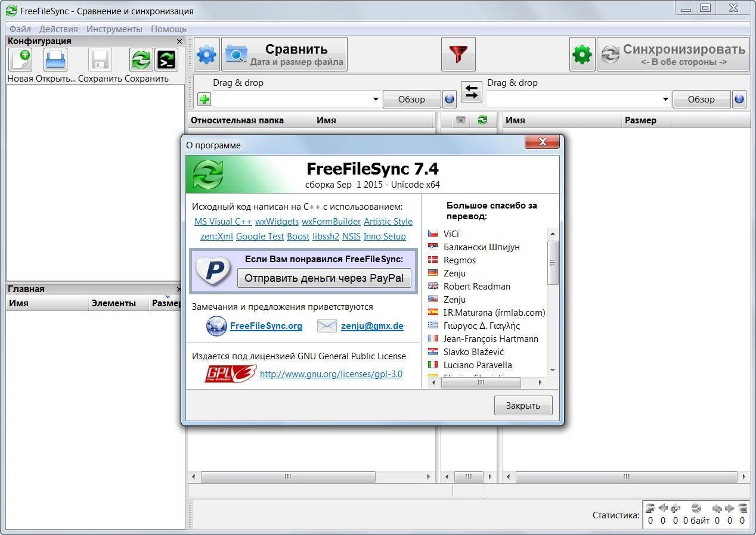Click the email envelope icon
Viewport: 756px width, 535px height.
click(326, 326)
